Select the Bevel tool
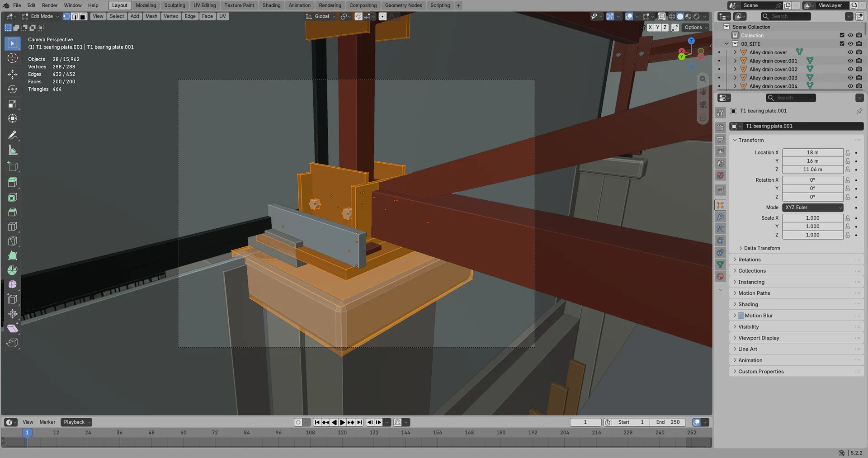 coord(13,212)
